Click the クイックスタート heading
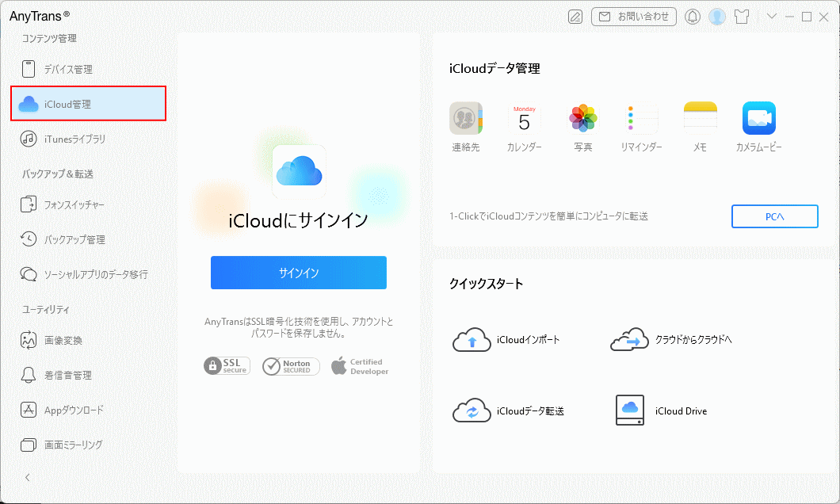The width and height of the screenshot is (840, 504). pyautogui.click(x=487, y=284)
